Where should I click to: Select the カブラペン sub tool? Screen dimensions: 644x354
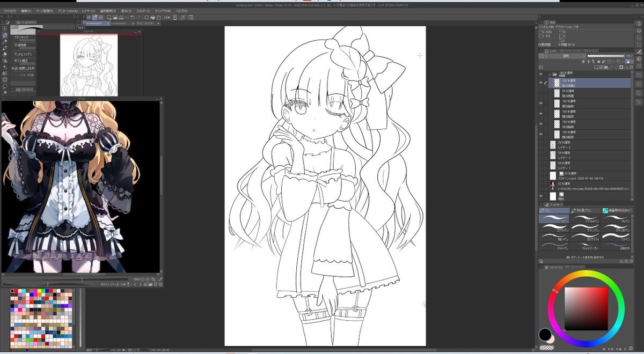(x=554, y=227)
